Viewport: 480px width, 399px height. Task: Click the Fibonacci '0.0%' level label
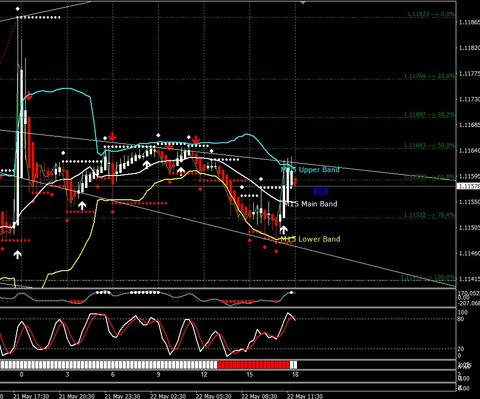pyautogui.click(x=431, y=14)
